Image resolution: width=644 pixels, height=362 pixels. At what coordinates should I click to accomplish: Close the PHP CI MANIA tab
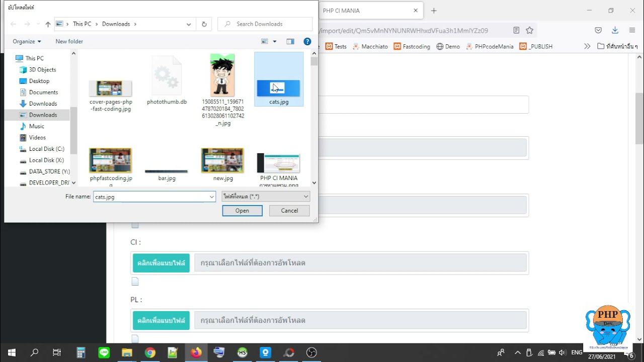pos(416,11)
